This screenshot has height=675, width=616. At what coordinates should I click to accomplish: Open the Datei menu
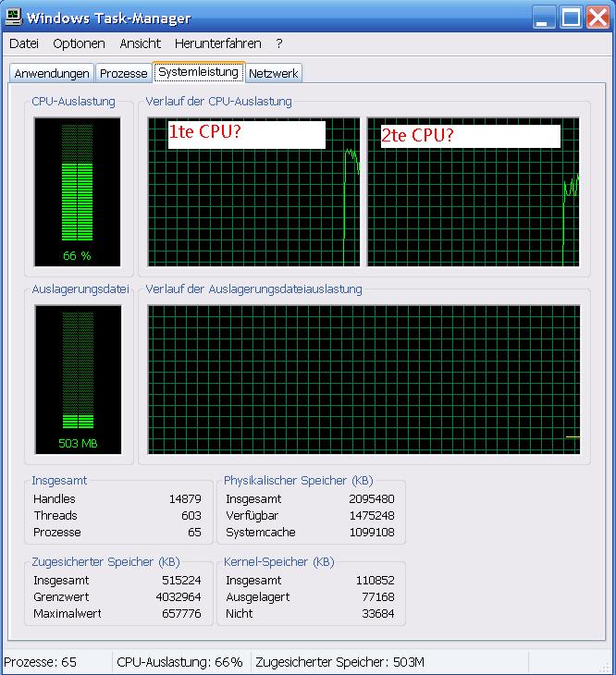click(24, 43)
